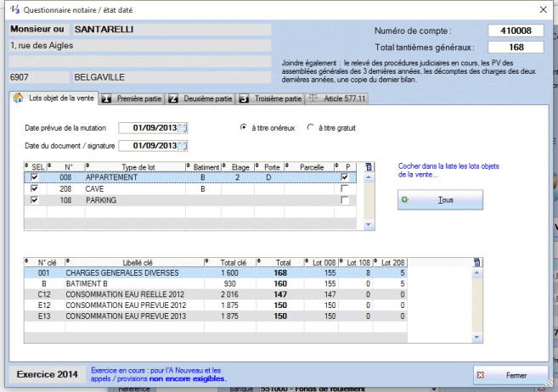The height and width of the screenshot is (392, 558).
Task: Click the address field 1, rue des Aigles
Action: pyautogui.click(x=140, y=46)
